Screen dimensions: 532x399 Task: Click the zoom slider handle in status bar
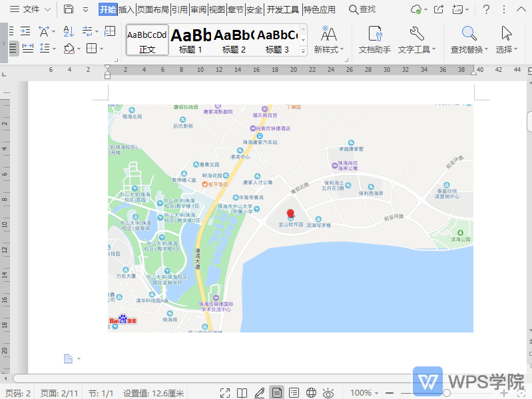447,393
